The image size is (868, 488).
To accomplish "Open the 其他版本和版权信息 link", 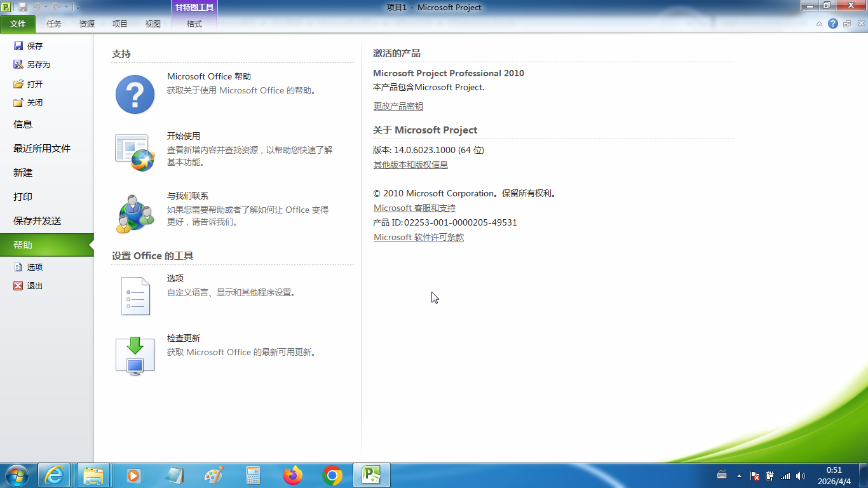I will click(x=410, y=165).
